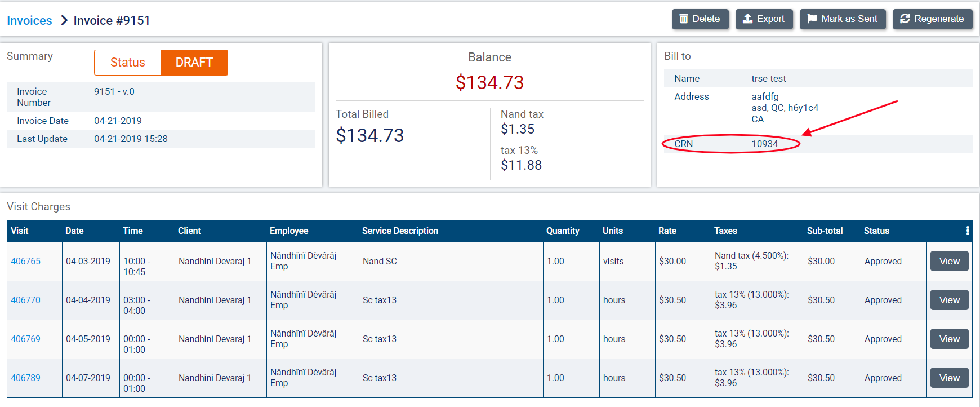Click the flag icon on Mark as Sent
The image size is (980, 407).
click(812, 19)
